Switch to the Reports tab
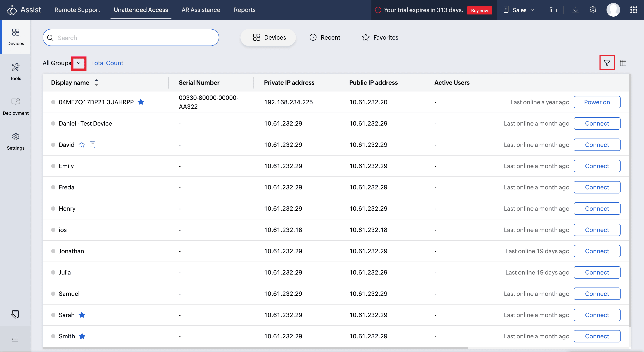The width and height of the screenshot is (644, 352). (244, 10)
